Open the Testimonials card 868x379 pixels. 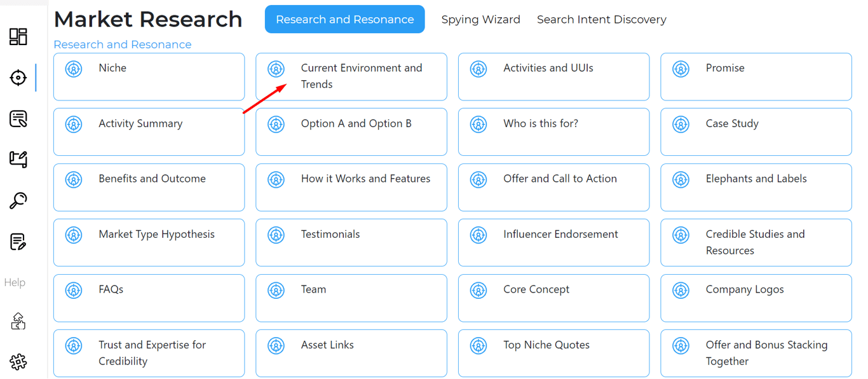click(351, 243)
